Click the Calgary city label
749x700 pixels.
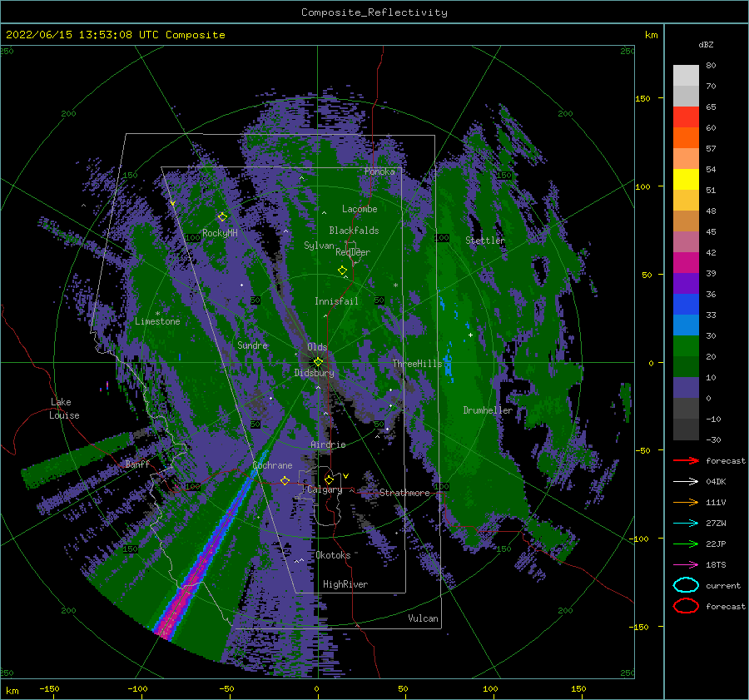(325, 489)
